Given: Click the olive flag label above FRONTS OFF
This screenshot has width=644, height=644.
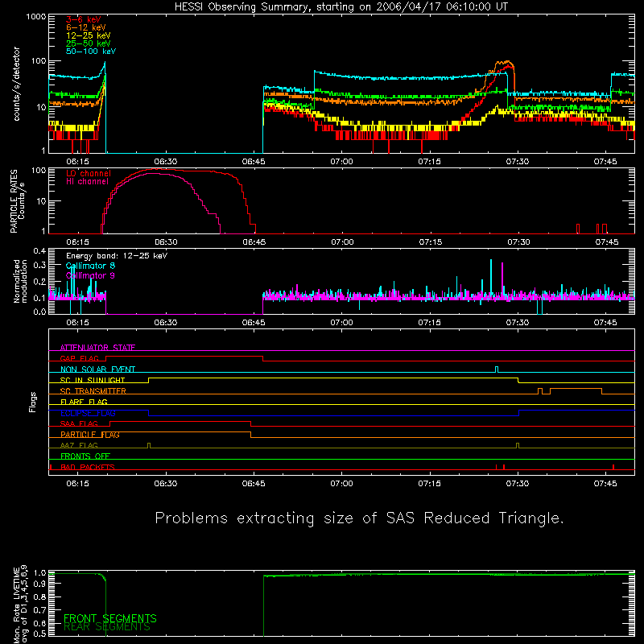Looking at the screenshot, I should [x=79, y=445].
